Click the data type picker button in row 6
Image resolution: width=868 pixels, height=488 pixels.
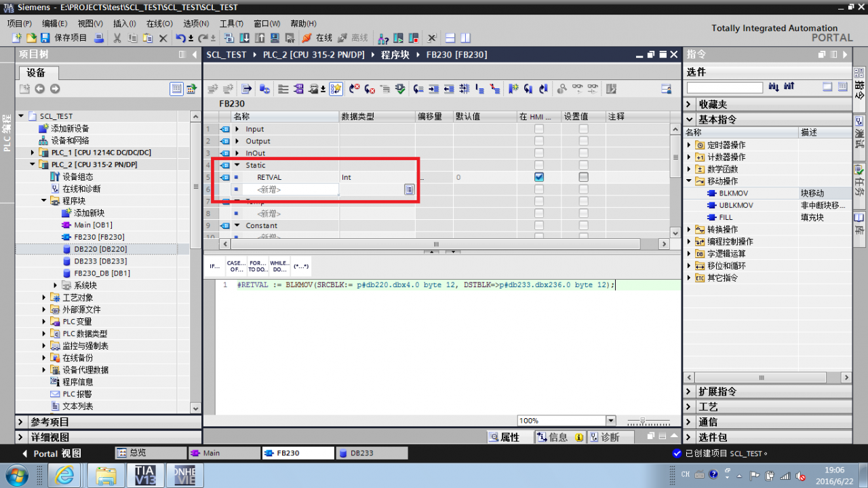coord(409,189)
